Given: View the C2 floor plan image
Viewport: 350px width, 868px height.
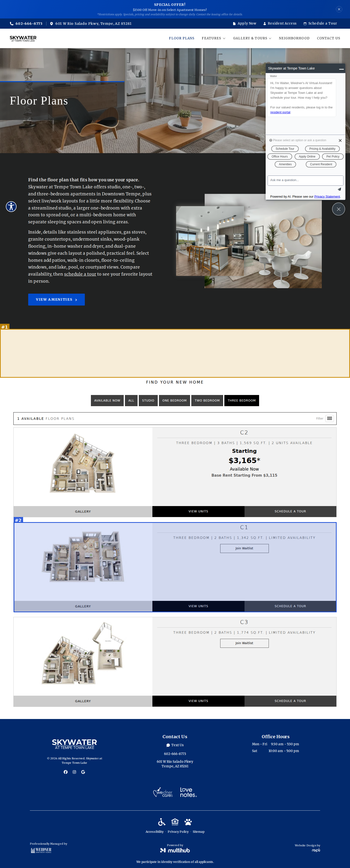Looking at the screenshot, I should pyautogui.click(x=83, y=463).
